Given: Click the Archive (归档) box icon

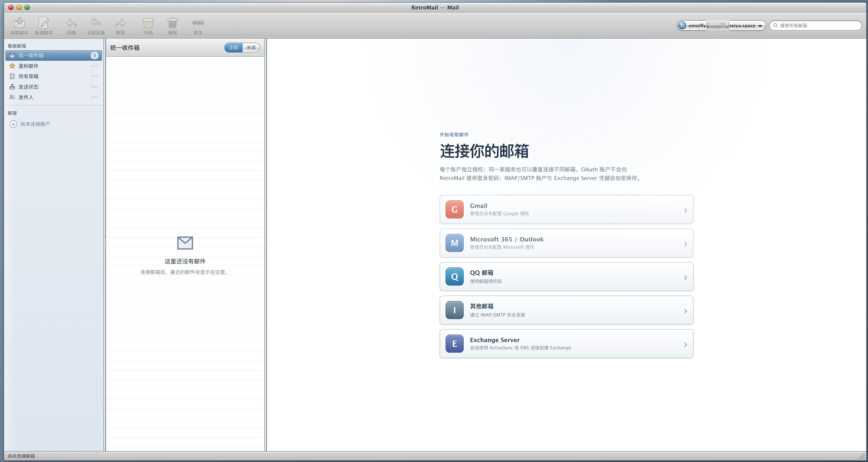Looking at the screenshot, I should click(148, 23).
